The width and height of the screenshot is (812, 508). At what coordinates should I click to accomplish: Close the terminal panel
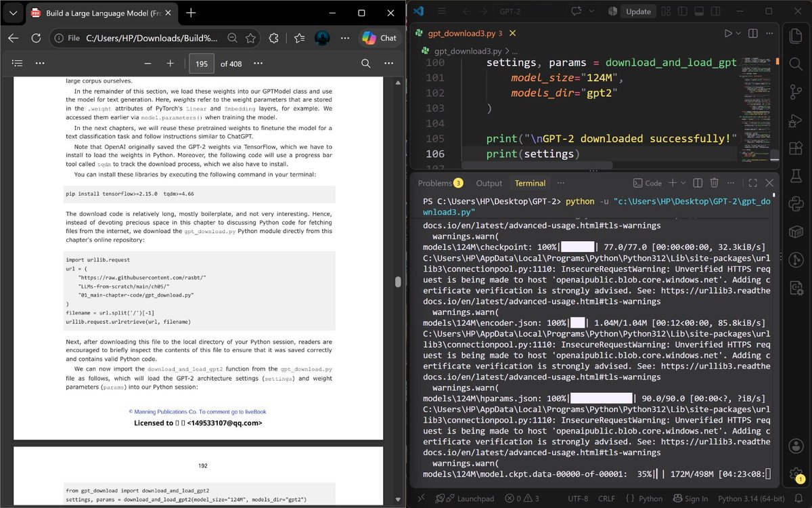(x=769, y=183)
